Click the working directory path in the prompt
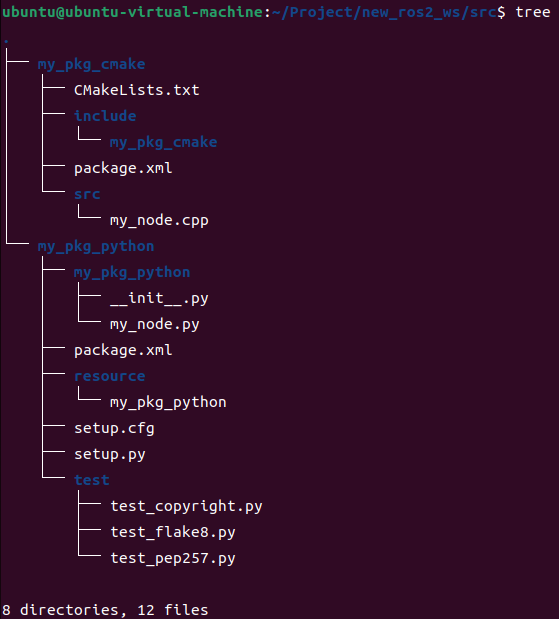 coord(384,12)
